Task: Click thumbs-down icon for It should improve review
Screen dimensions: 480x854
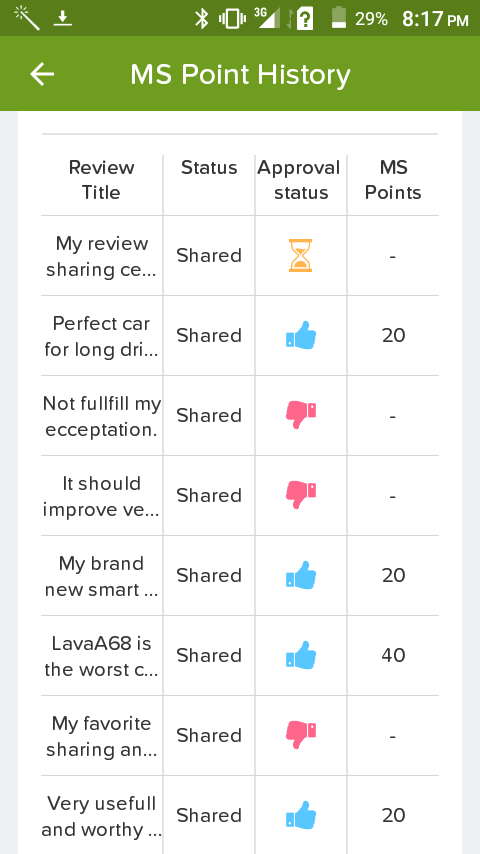Action: pos(301,495)
